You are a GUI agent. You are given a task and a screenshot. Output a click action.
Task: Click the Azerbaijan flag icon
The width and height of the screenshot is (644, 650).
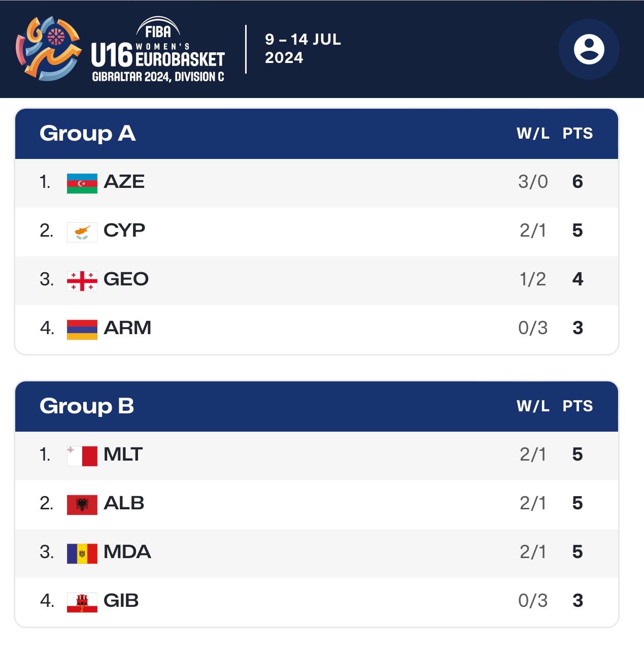tap(82, 183)
